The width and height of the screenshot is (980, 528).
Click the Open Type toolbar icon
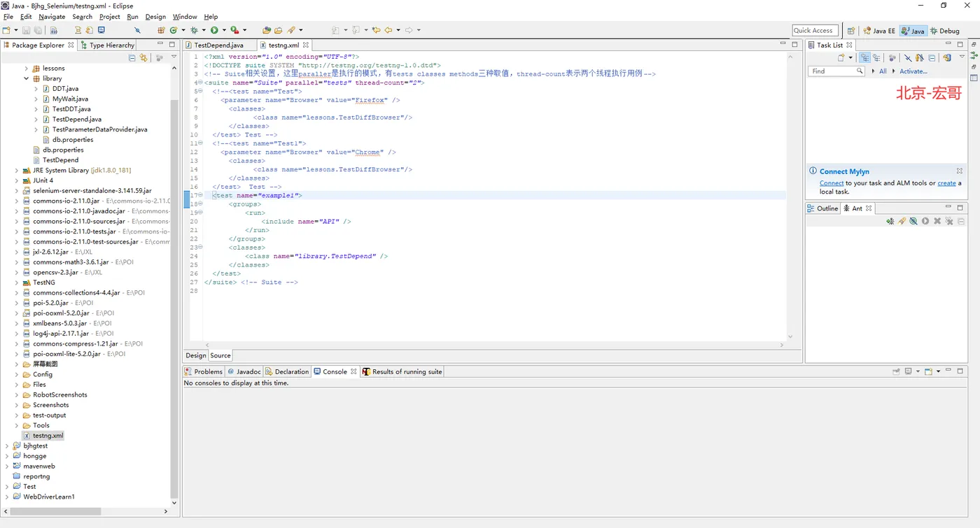pyautogui.click(x=267, y=30)
